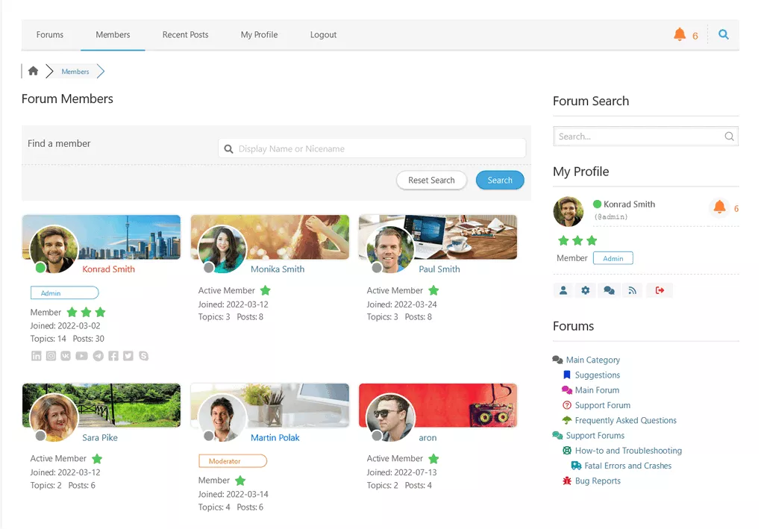764x532 pixels.
Task: Click the How-to and Troubleshooting lifebuoy icon
Action: coord(567,451)
